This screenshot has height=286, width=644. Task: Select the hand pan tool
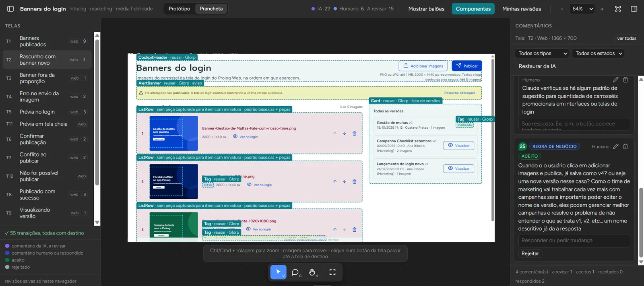[313, 272]
